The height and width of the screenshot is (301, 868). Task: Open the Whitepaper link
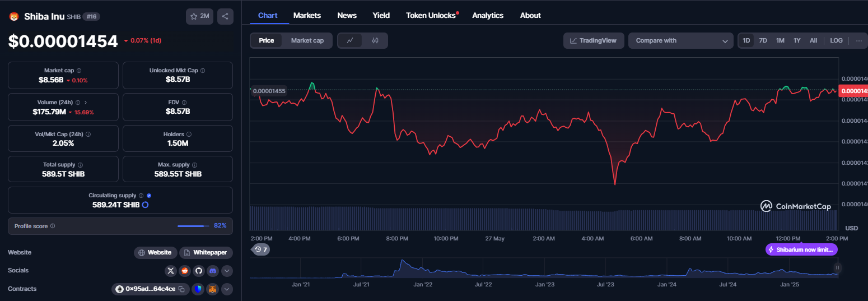click(x=206, y=253)
